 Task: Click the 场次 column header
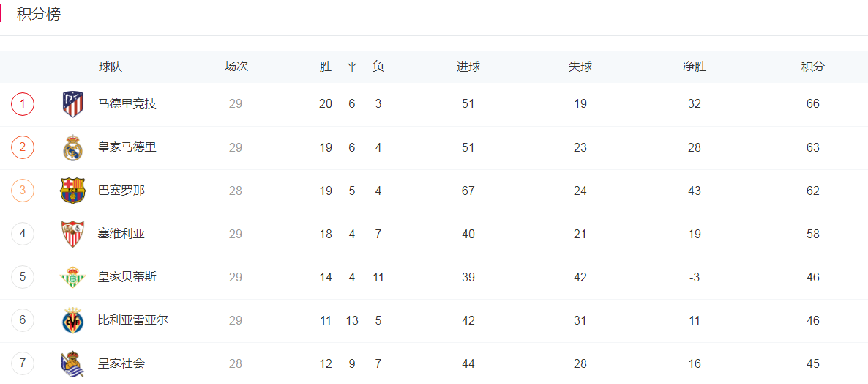point(236,67)
